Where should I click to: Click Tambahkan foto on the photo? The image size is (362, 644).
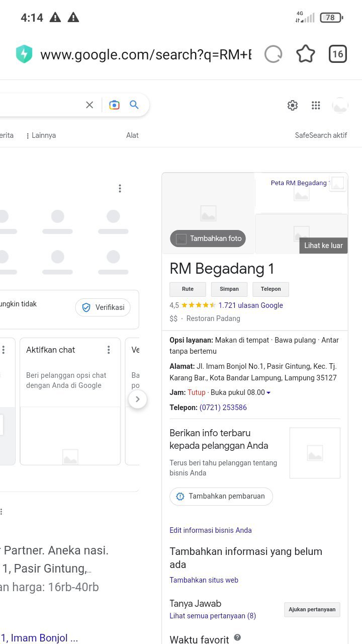coord(208,238)
